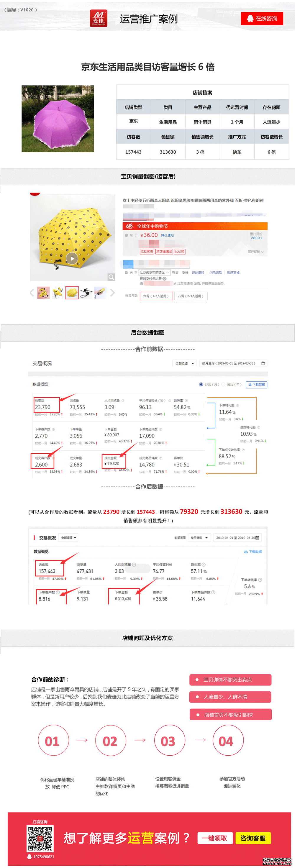The image size is (295, 868).
Task: Click the step 04 circle
Action: point(228,740)
